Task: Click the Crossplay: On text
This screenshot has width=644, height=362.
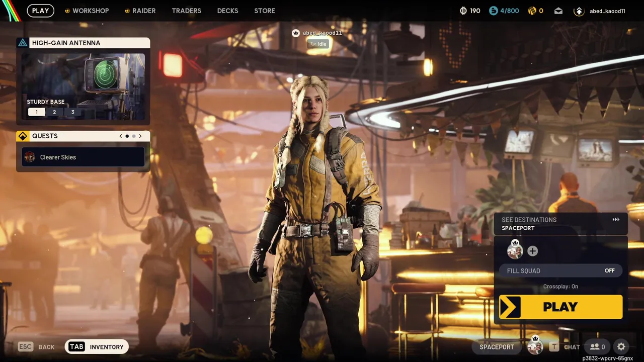Action: pos(560,287)
